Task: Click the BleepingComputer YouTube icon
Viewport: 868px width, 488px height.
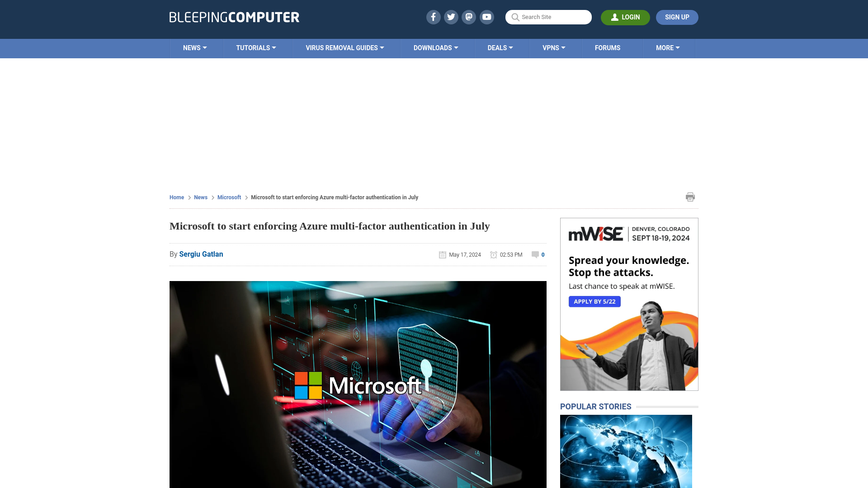Action: (x=487, y=17)
